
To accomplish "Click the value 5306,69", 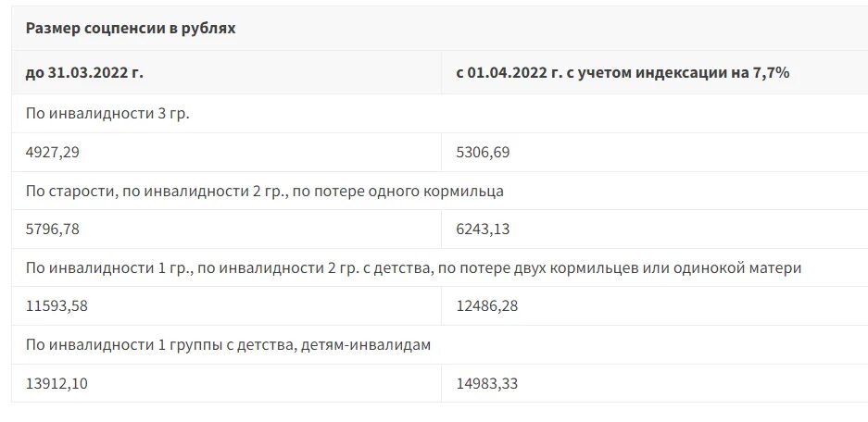I will click(x=483, y=152).
